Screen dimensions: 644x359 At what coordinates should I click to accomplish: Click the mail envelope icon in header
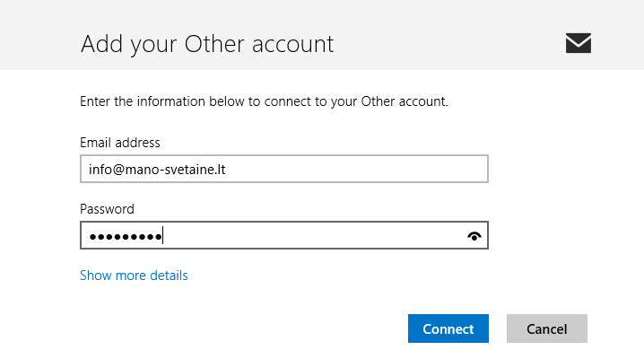tap(579, 42)
